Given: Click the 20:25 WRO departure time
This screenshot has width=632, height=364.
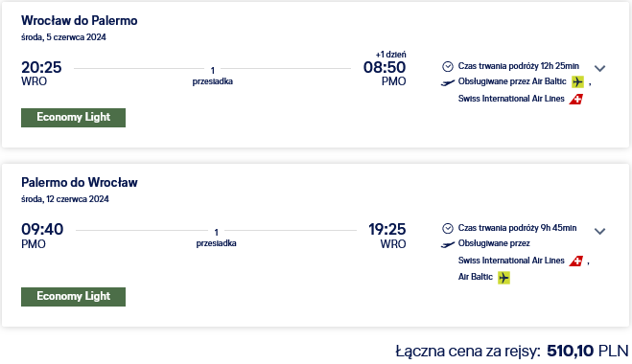Looking at the screenshot, I should 41,74.
